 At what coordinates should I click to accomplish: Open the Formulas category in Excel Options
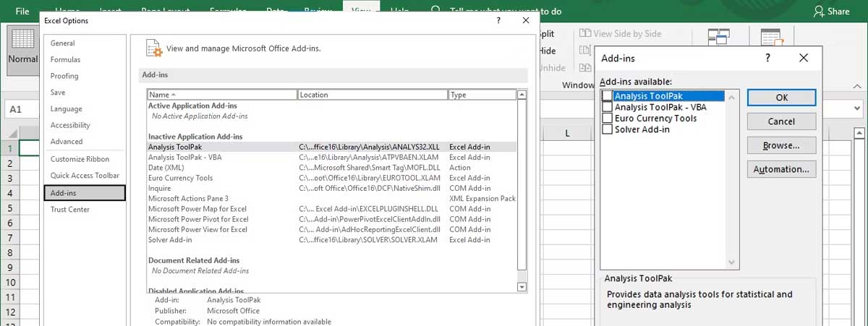pyautogui.click(x=83, y=59)
